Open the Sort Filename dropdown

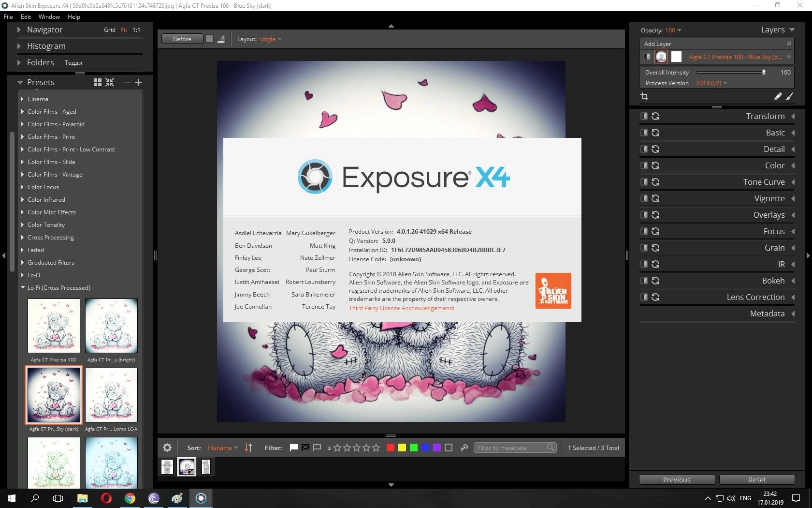coord(222,448)
